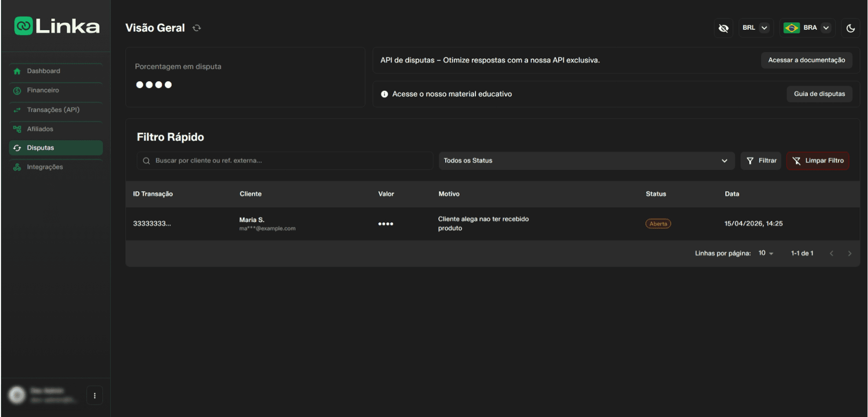The image size is (868, 417).
Task: Open the user options three-dot menu
Action: tap(94, 396)
